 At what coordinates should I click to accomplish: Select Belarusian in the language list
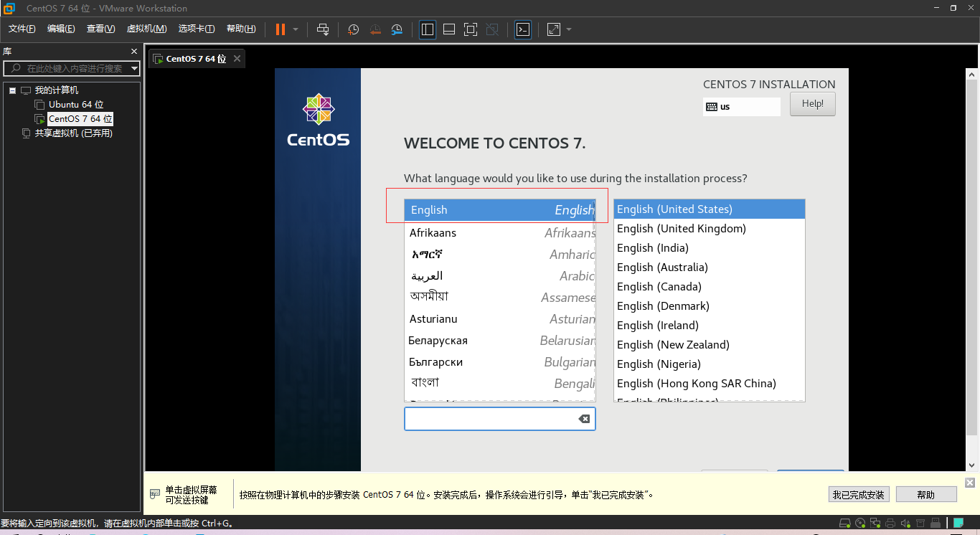pyautogui.click(x=500, y=341)
